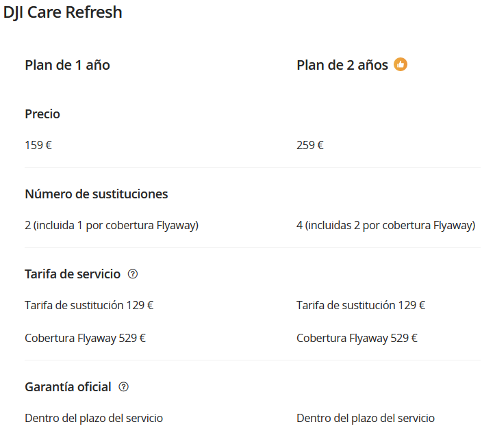The height and width of the screenshot is (448, 482).
Task: Click the 159 € price
Action: click(38, 145)
